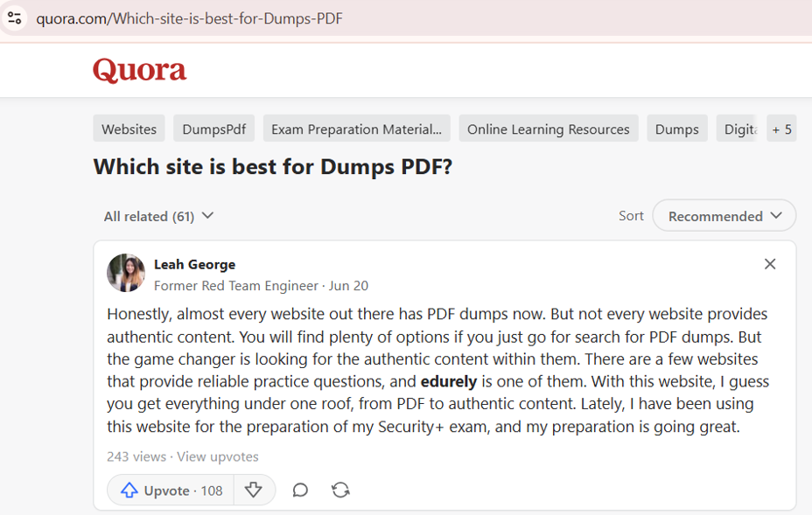
Task: Select the DumpsPdf topic tag
Action: coord(213,129)
